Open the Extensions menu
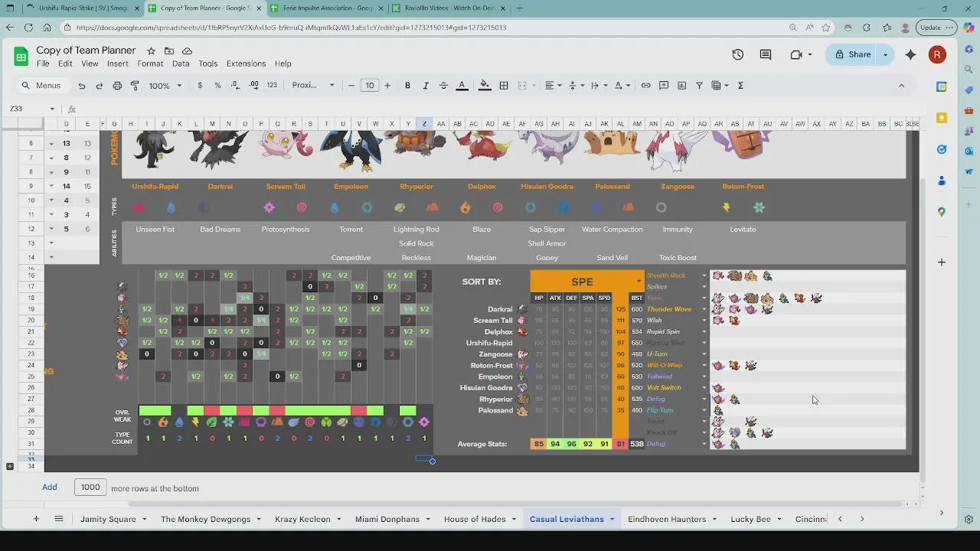Screen dimensions: 980x551 click(x=246, y=64)
